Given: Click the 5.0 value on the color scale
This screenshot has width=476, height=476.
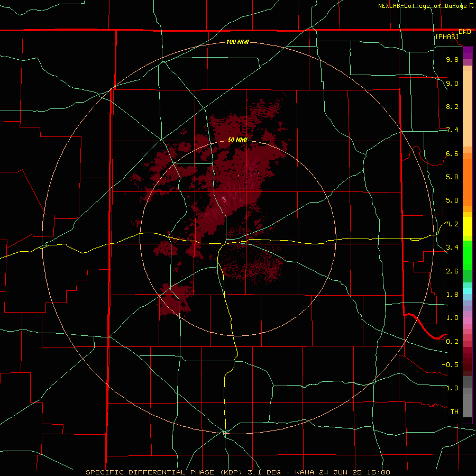Looking at the screenshot, I should point(452,200).
